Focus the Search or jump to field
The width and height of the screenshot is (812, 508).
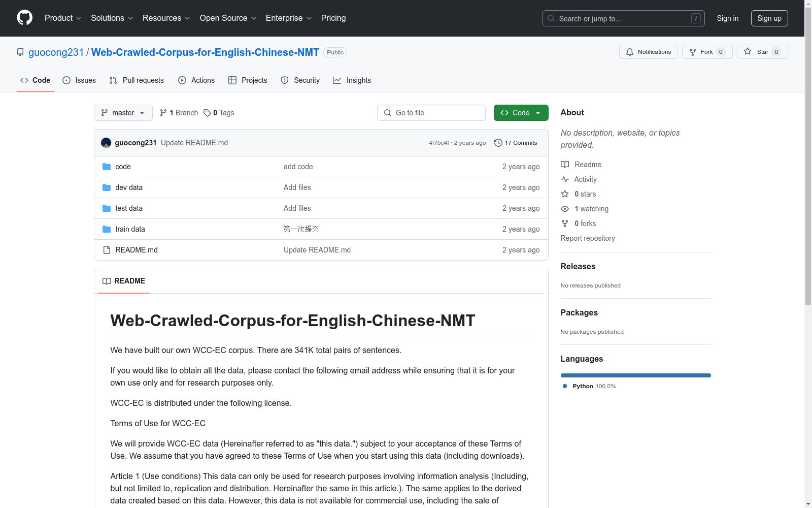click(x=623, y=18)
